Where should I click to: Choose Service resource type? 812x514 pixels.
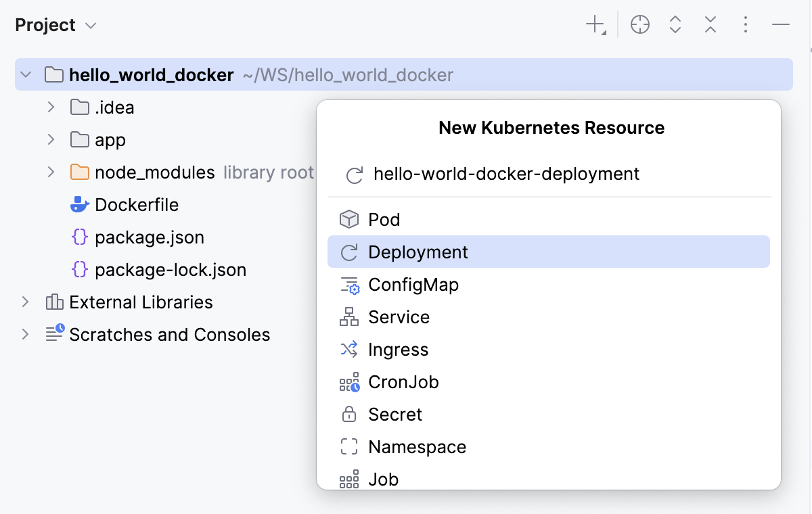pyautogui.click(x=549, y=317)
